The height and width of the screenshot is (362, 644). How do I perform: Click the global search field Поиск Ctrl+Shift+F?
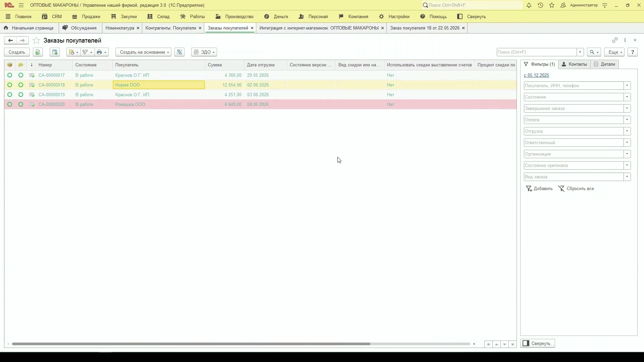click(x=472, y=5)
